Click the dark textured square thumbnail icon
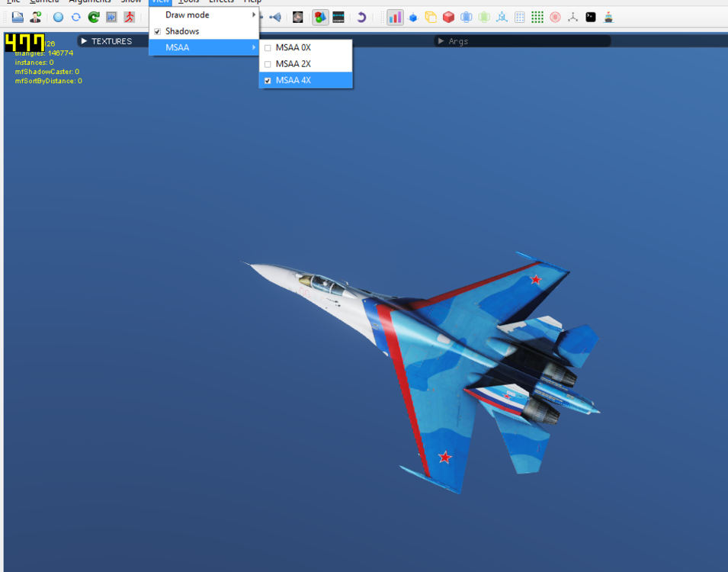This screenshot has width=728, height=572. [297, 18]
